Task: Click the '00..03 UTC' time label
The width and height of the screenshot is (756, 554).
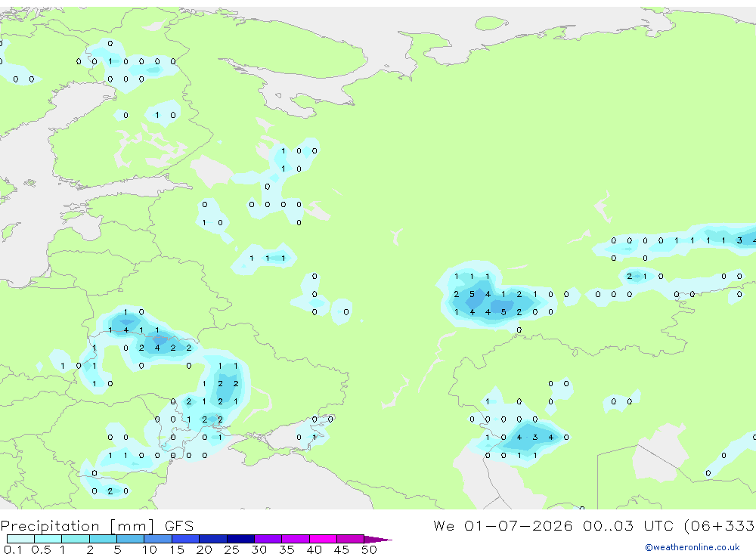Action: (x=629, y=525)
